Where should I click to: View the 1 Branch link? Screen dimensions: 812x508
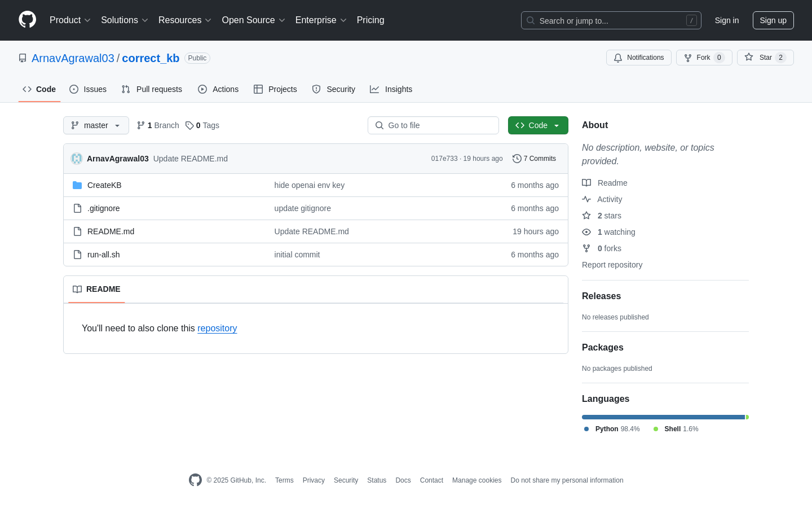click(158, 125)
